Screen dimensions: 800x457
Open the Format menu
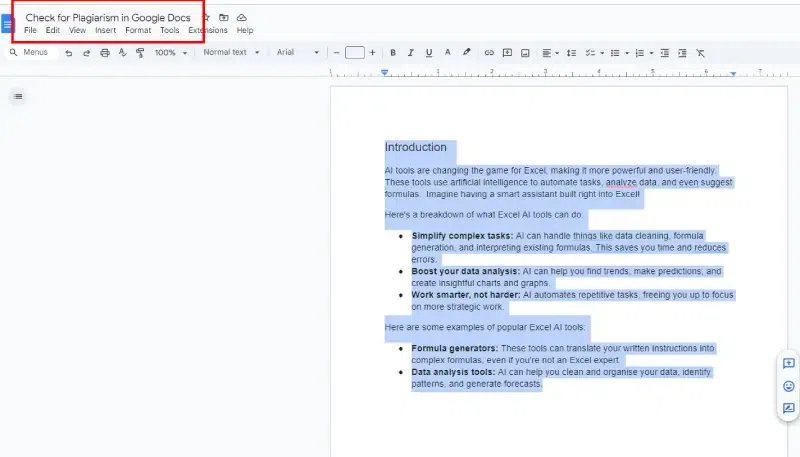pos(138,30)
